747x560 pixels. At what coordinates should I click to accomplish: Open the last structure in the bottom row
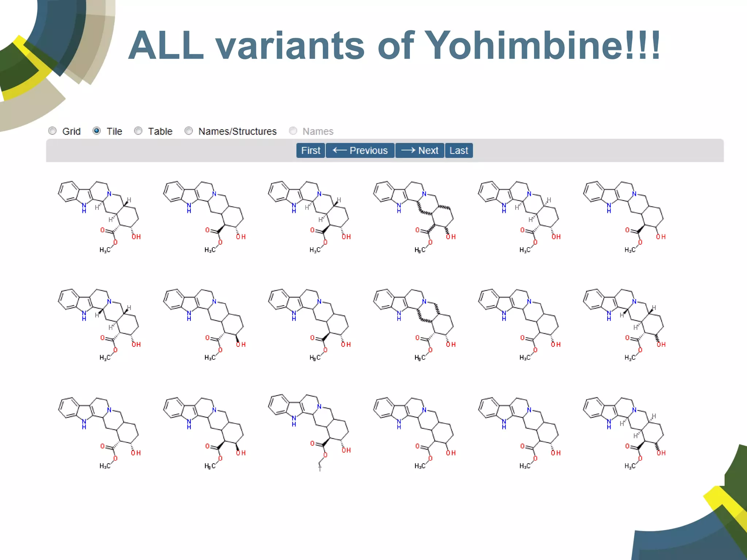click(624, 433)
